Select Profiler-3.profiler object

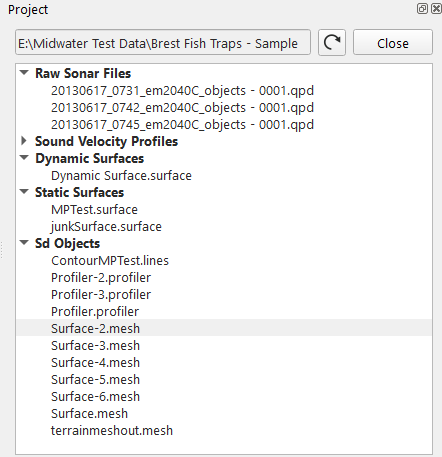101,295
